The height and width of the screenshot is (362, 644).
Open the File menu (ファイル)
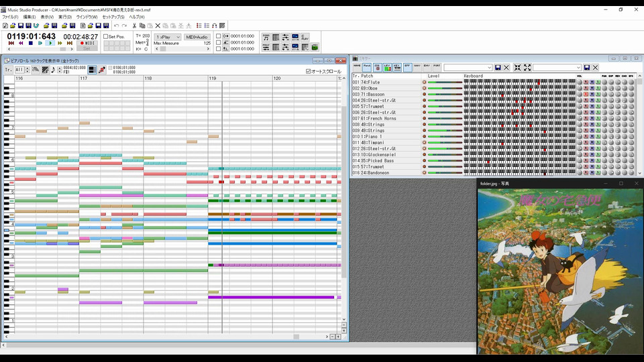coord(10,17)
